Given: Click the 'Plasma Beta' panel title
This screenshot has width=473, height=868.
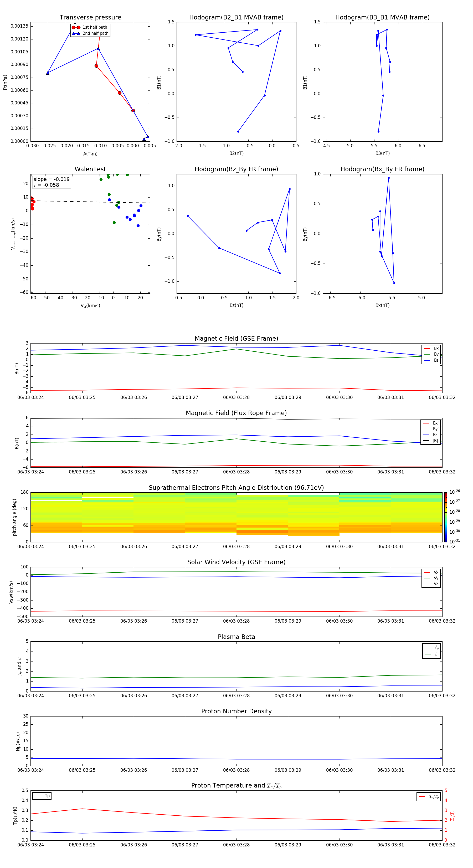Looking at the screenshot, I should point(236,637).
